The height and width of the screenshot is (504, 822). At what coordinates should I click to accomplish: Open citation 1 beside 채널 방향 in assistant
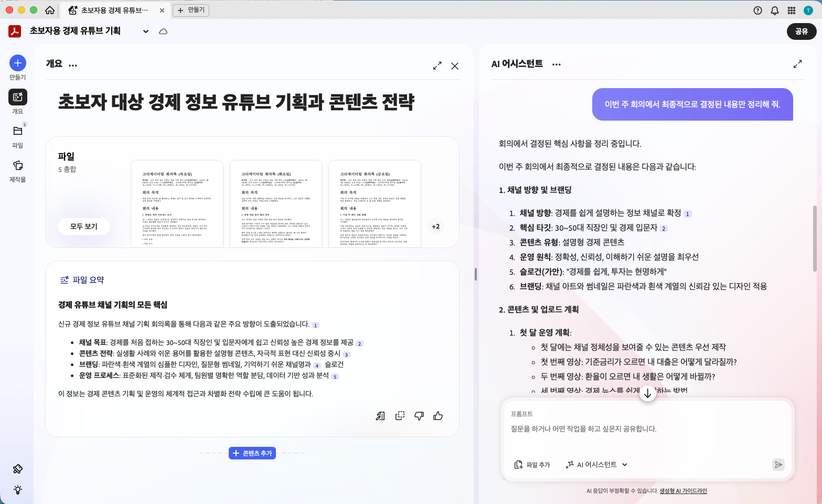[x=688, y=214]
